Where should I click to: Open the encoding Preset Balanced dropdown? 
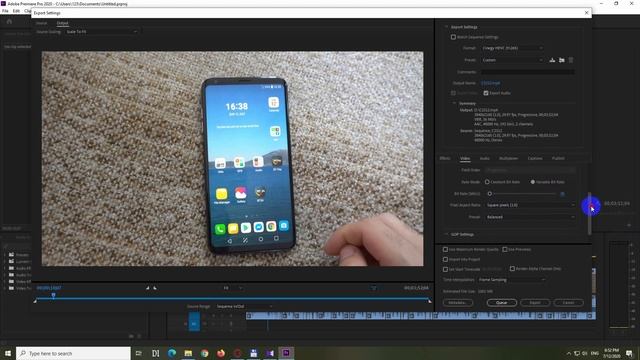530,217
